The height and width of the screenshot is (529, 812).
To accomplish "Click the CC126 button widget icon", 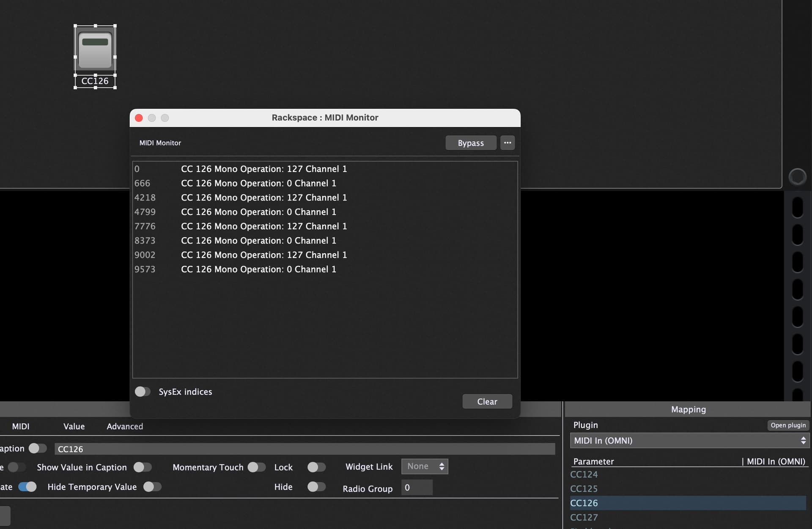I will tap(95, 50).
